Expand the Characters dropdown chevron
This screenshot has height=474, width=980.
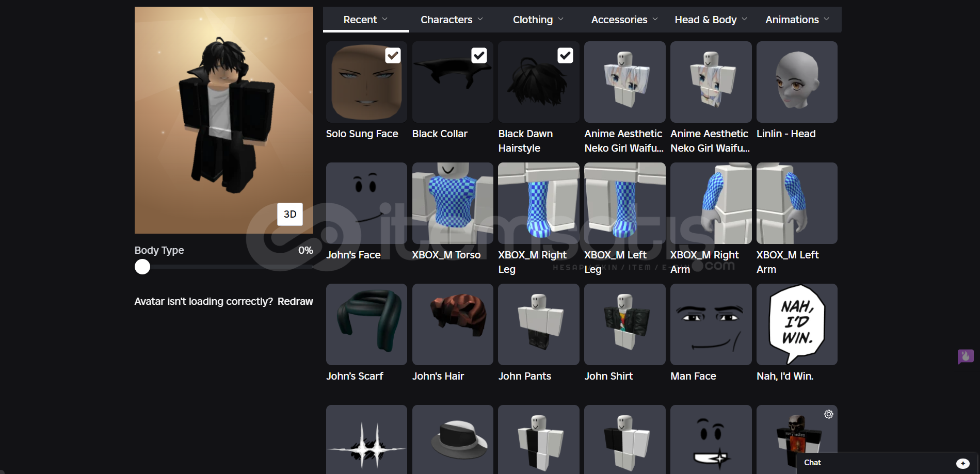(x=480, y=19)
